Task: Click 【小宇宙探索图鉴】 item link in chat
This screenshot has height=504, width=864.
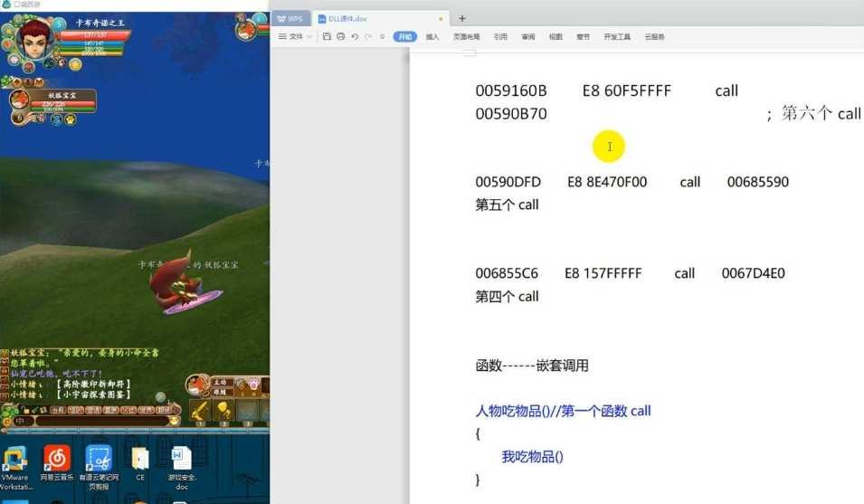Action: (94, 395)
